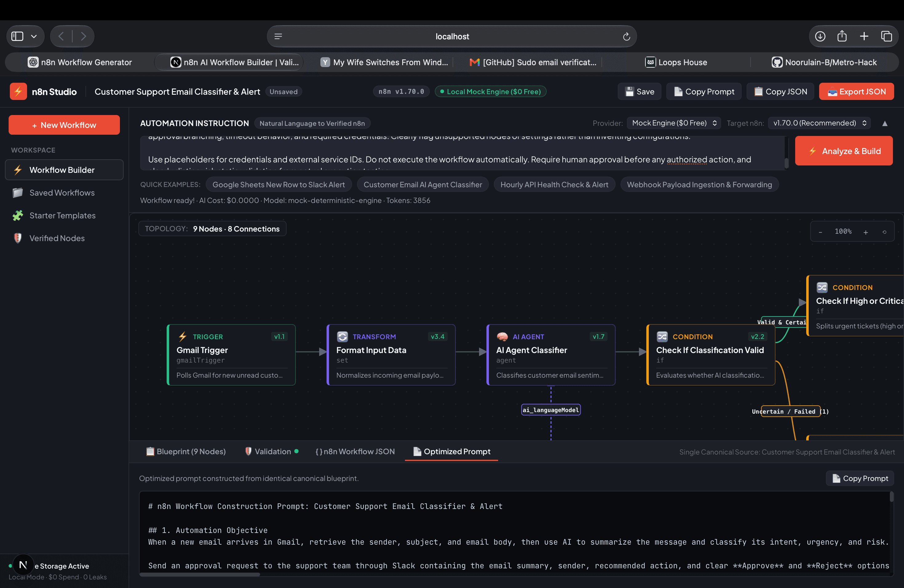This screenshot has width=904, height=588.
Task: Open a new browser tab with plus icon
Action: 864,36
